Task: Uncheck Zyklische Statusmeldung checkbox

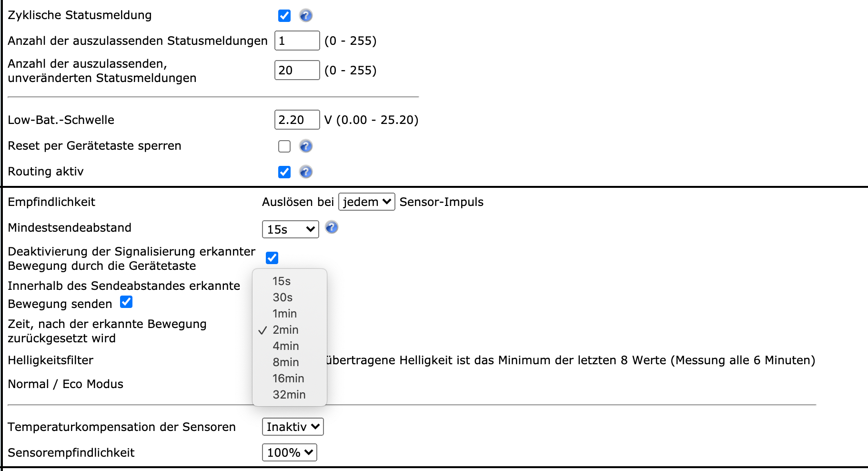Action: pyautogui.click(x=284, y=16)
